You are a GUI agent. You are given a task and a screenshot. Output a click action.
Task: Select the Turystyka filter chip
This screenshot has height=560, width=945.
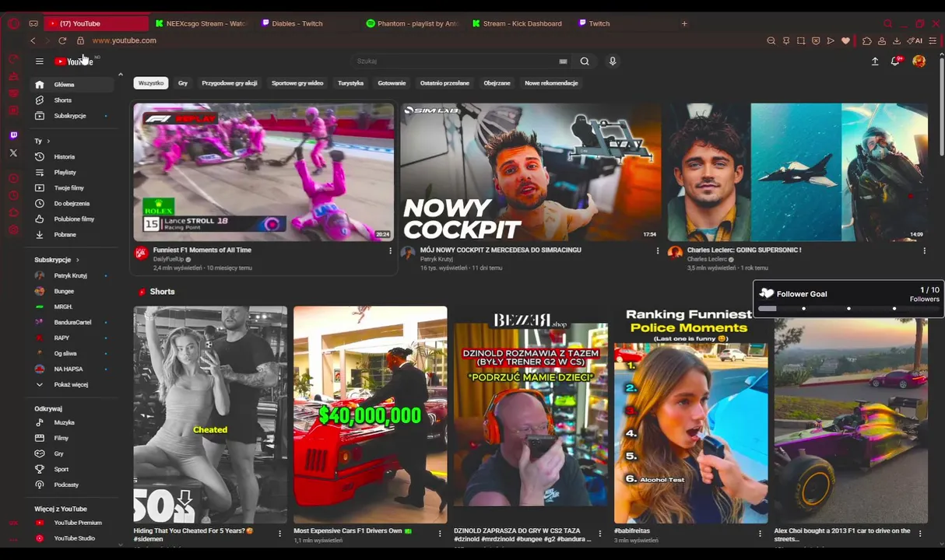350,83
